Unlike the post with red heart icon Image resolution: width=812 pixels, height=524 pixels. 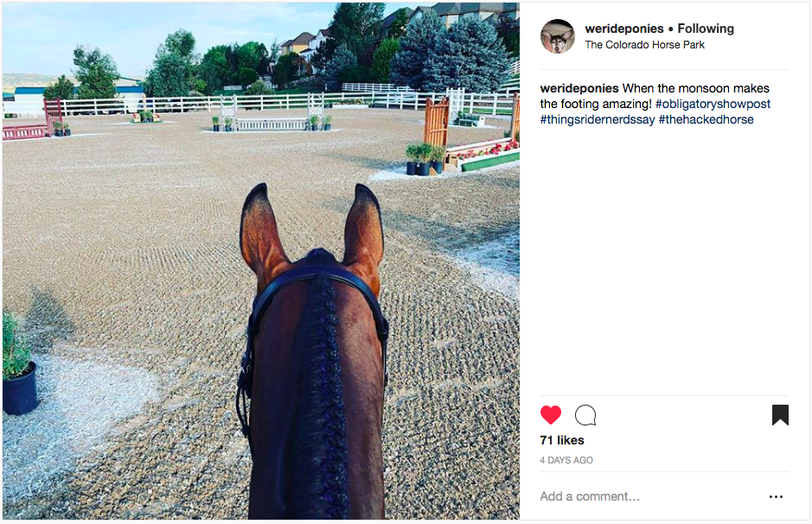pos(551,415)
